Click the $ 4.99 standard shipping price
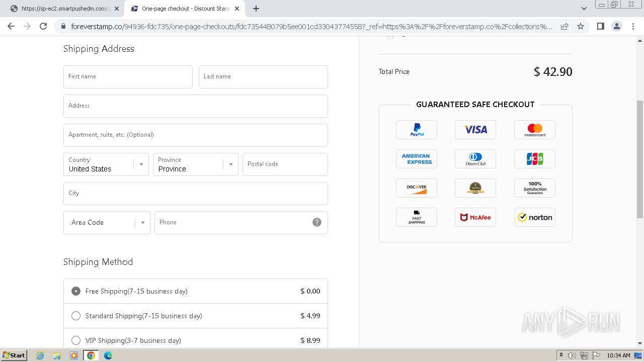644x362 pixels. (x=310, y=316)
